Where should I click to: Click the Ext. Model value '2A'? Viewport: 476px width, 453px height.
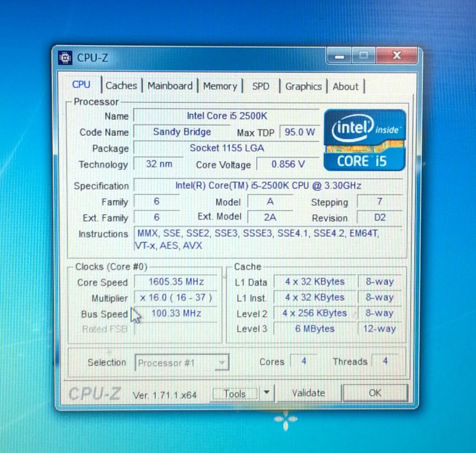(x=270, y=218)
